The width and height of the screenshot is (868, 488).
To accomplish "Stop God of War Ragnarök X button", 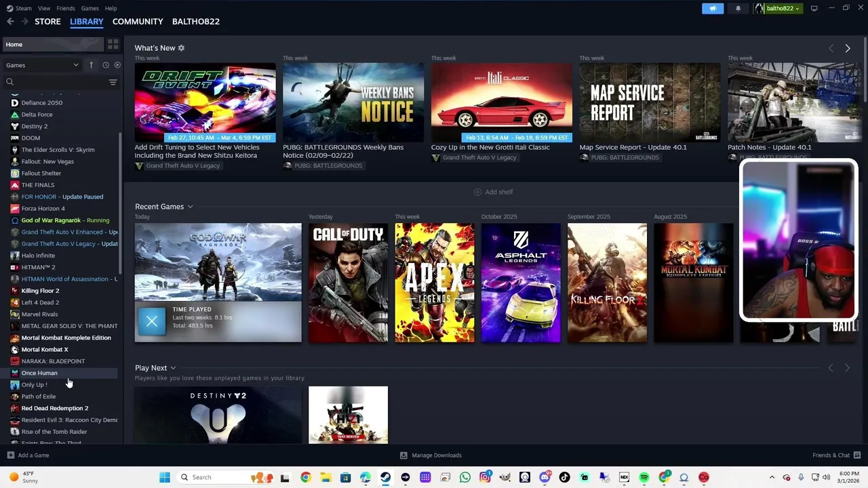I will (152, 321).
